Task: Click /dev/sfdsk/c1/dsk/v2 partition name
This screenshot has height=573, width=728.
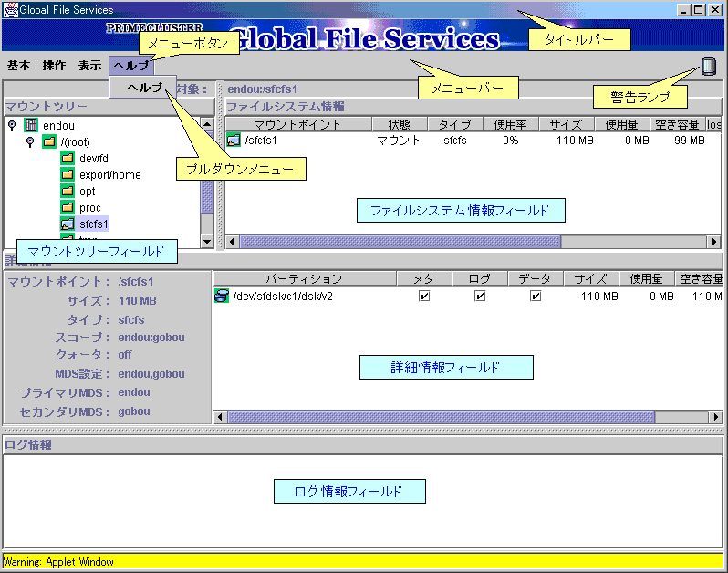Action: (x=283, y=297)
